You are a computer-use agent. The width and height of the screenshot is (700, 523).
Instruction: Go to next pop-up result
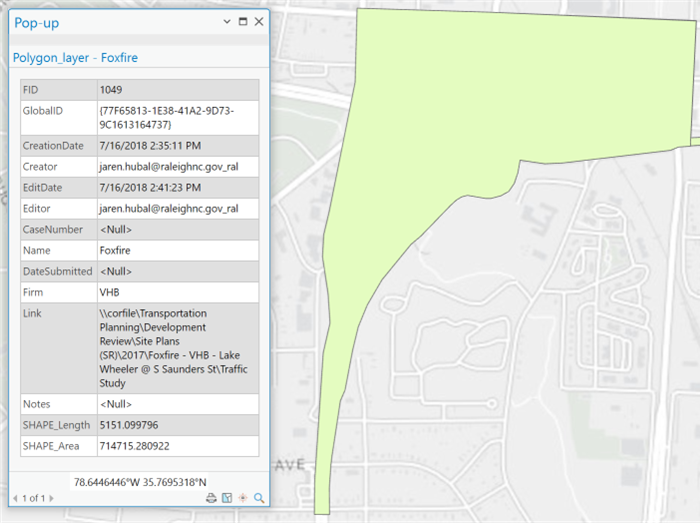coord(51,498)
